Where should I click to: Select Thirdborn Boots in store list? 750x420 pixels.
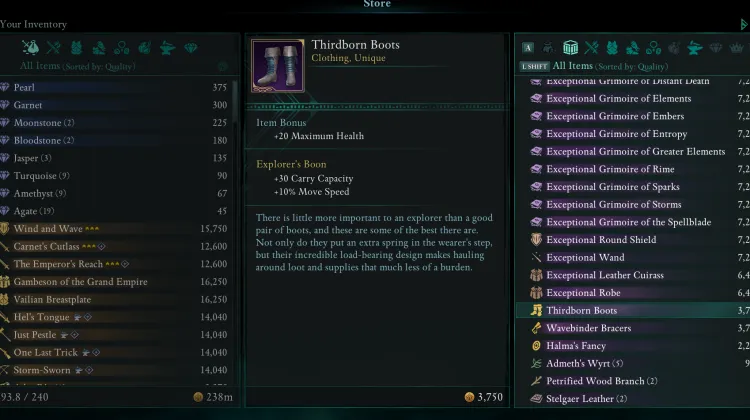[581, 311]
